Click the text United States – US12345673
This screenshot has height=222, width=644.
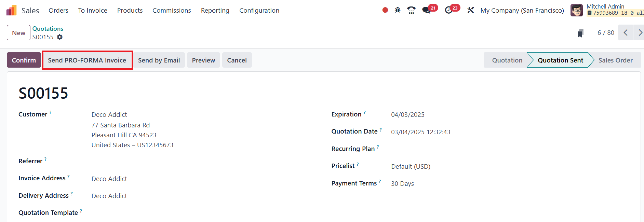[x=132, y=145]
